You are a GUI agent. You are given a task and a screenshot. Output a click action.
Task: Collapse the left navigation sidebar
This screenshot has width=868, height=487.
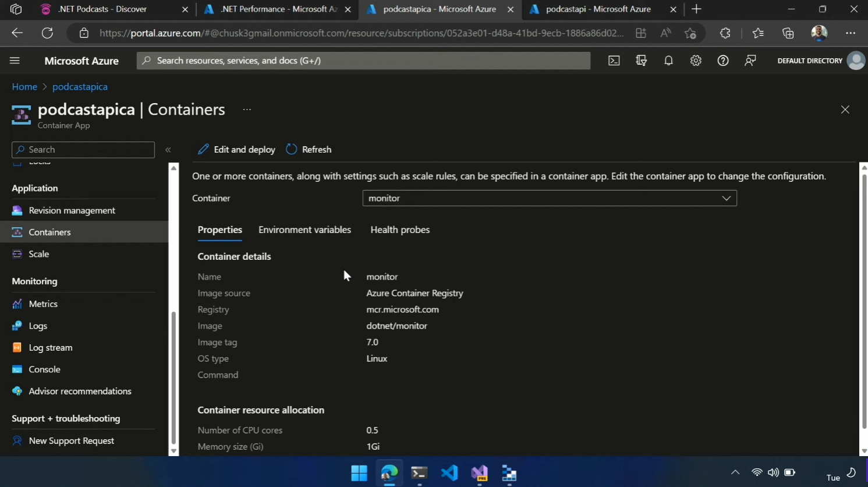coord(168,150)
